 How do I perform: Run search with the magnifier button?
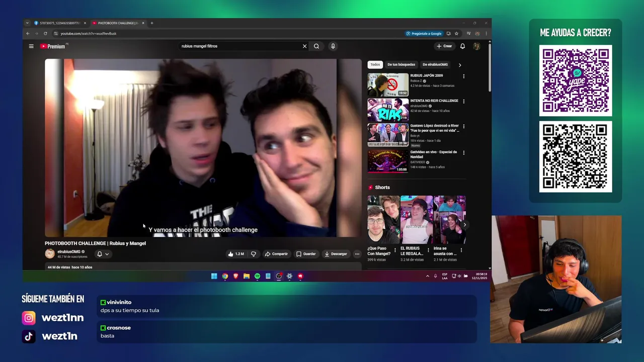[316, 46]
